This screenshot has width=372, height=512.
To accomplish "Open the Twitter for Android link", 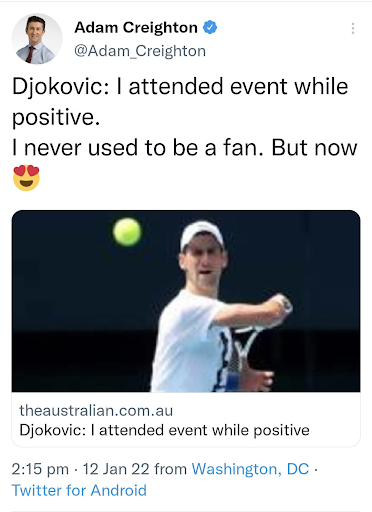I will point(79,490).
